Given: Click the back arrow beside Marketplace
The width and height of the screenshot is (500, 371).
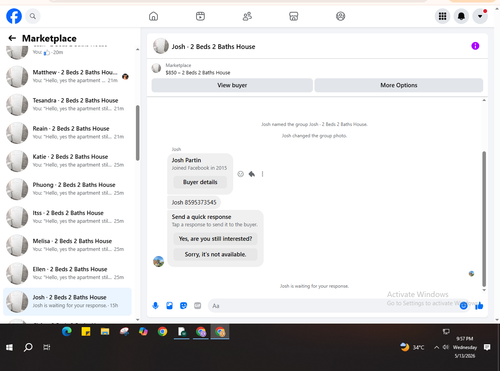Looking at the screenshot, I should point(12,38).
